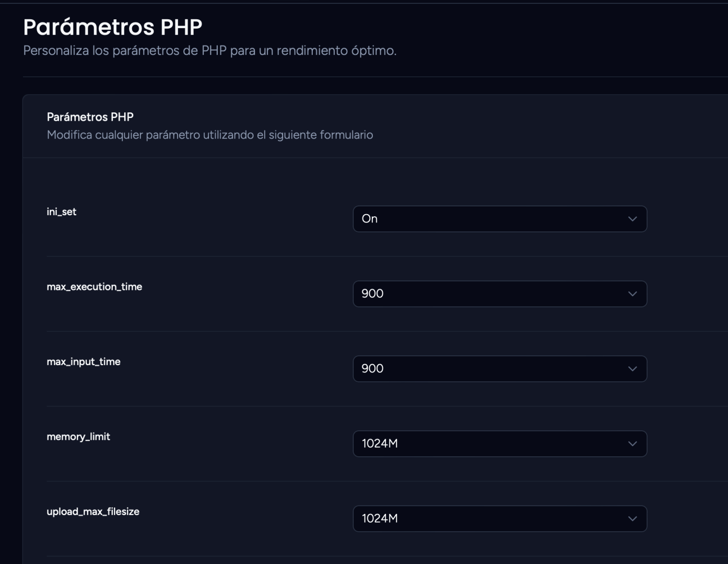Click the chevron arrow in upload_max_filesize selector
Screen dimensions: 728x564
(x=632, y=519)
